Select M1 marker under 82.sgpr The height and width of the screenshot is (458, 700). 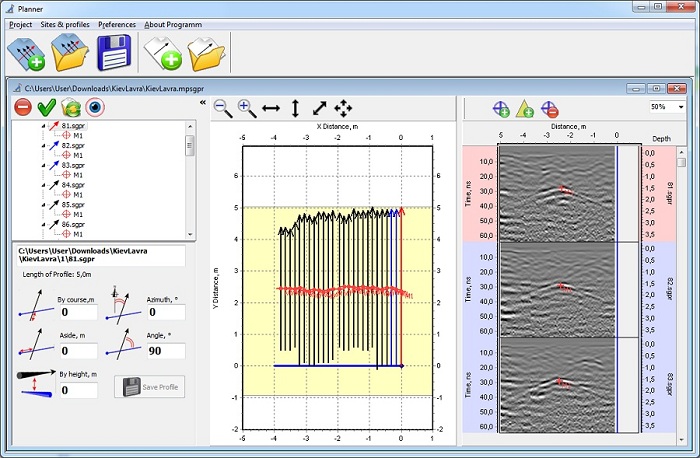77,156
